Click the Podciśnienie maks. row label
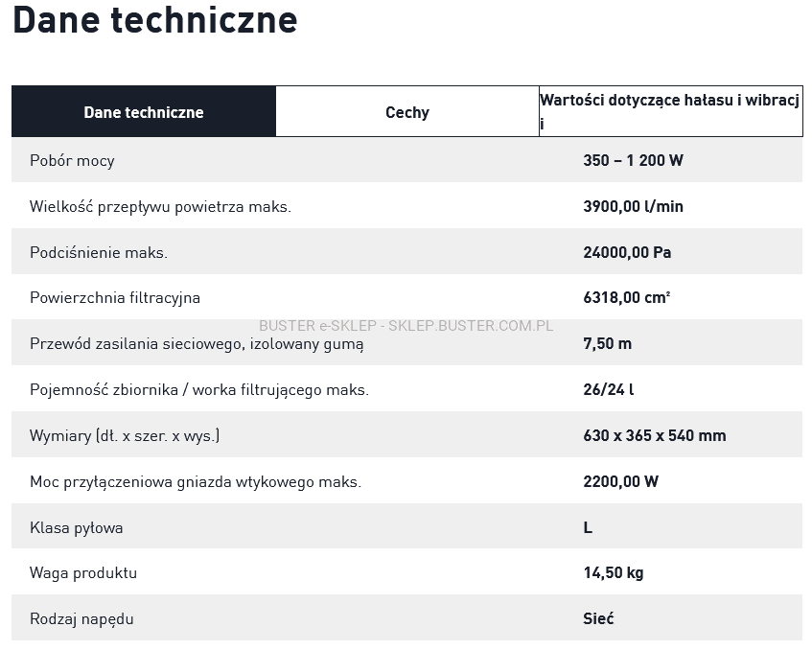Image resolution: width=812 pixels, height=650 pixels. tap(99, 252)
